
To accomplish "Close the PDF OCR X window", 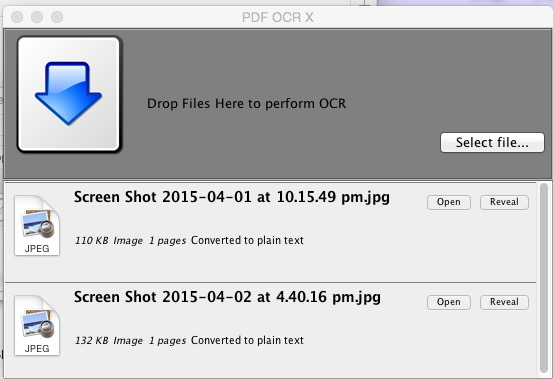I will pyautogui.click(x=17, y=17).
